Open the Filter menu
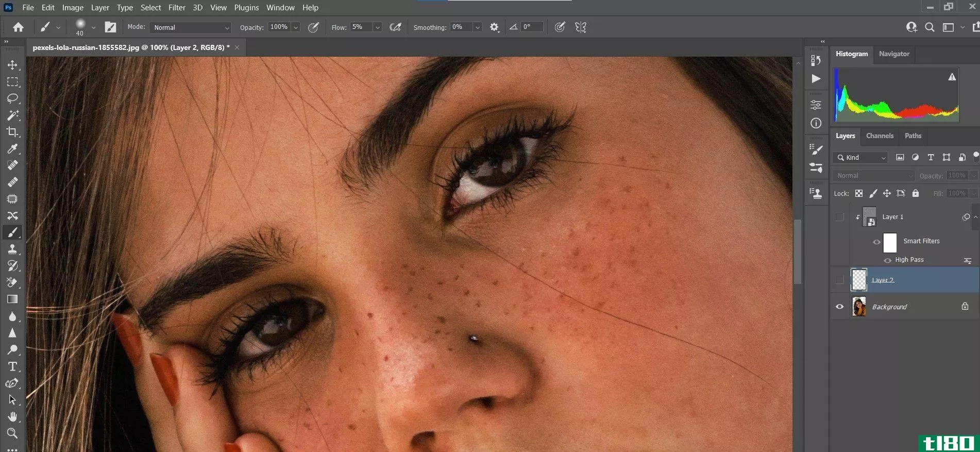 [x=177, y=8]
